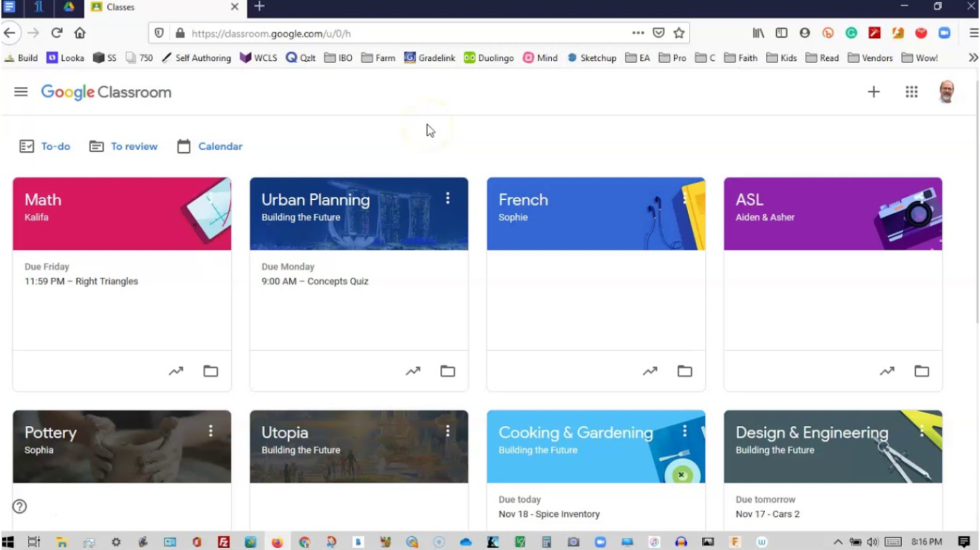Image resolution: width=980 pixels, height=550 pixels.
Task: Click the Help question mark icon
Action: click(19, 506)
